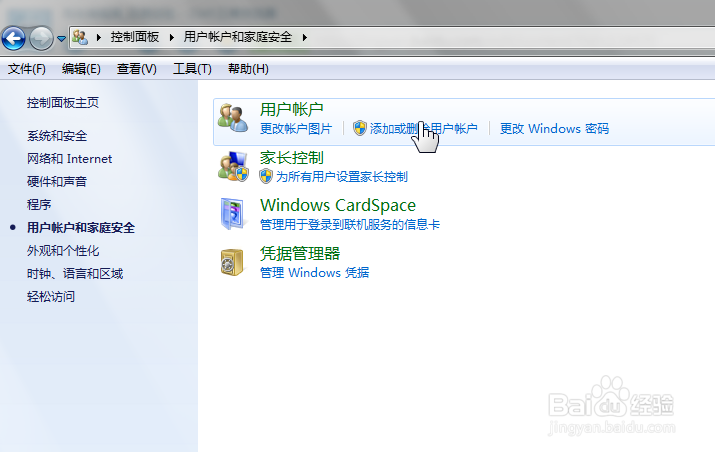Open 程序 category in sidebar
Screen dimensions: 715x452
point(39,204)
